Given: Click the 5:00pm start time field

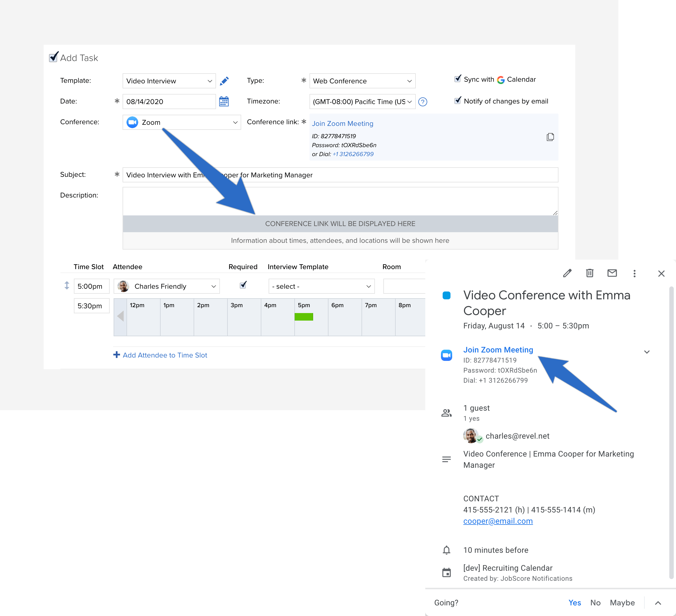Looking at the screenshot, I should (x=91, y=286).
